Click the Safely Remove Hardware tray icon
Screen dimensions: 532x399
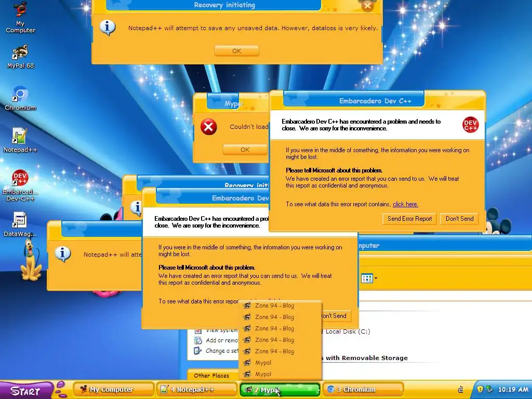pyautogui.click(x=489, y=389)
